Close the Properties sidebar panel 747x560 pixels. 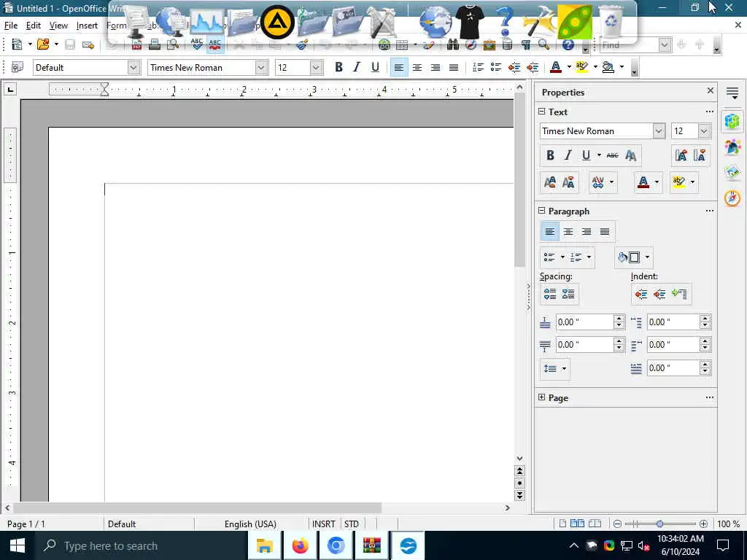click(x=711, y=90)
